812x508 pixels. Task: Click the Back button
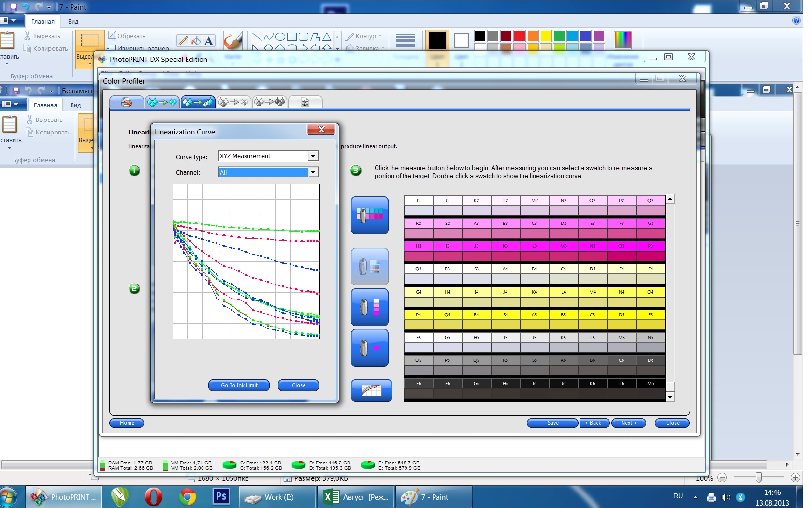coord(594,423)
